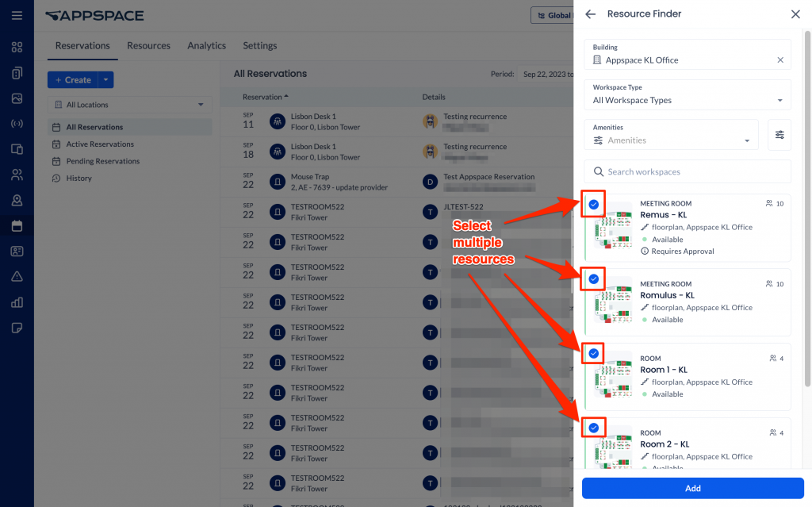Click the Active Reservations calendar icon
812x507 pixels.
56,144
